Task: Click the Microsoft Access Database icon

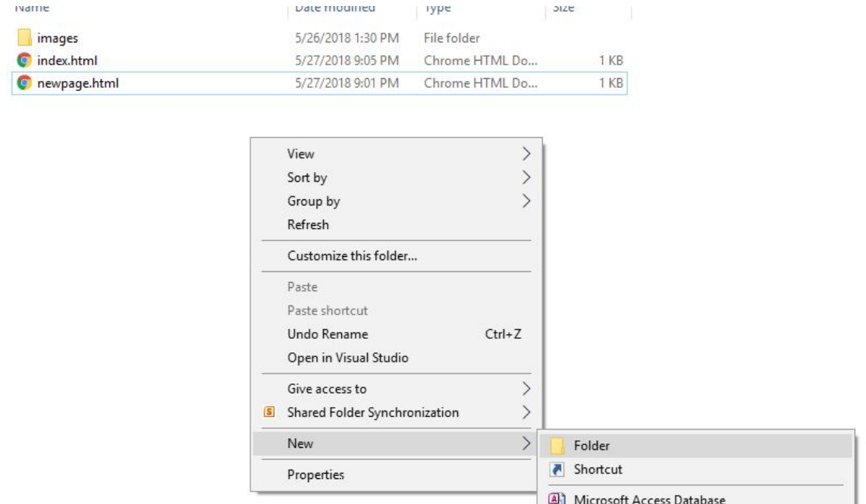Action: click(558, 498)
